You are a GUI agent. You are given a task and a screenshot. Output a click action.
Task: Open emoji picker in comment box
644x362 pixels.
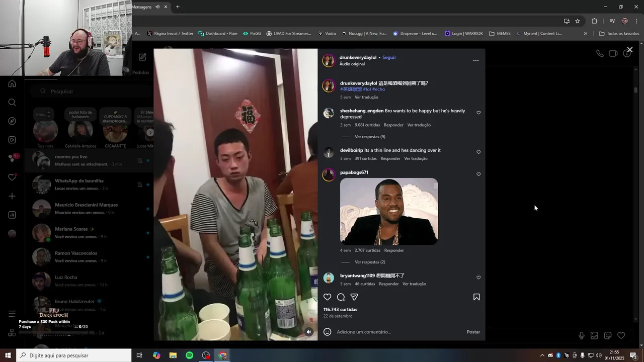click(328, 332)
